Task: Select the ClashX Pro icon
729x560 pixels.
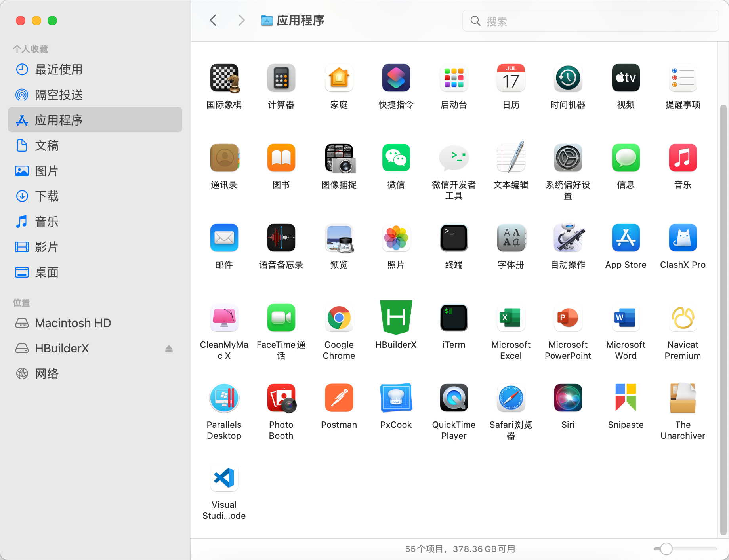Action: click(683, 238)
